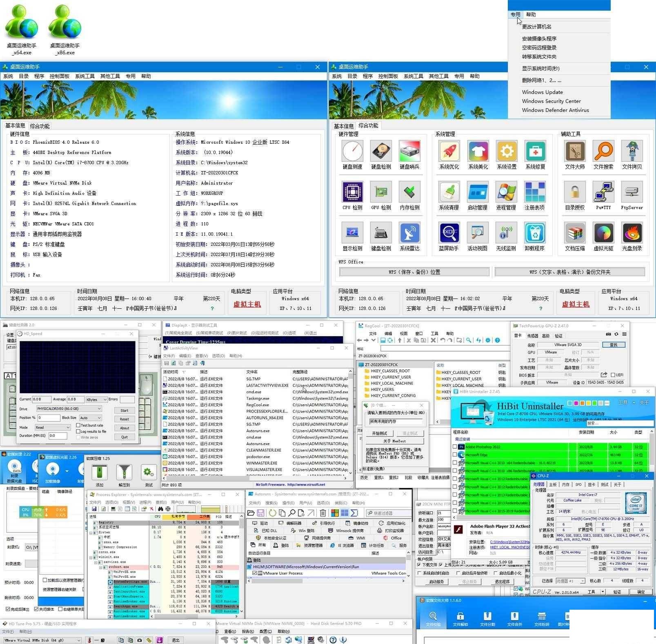Image resolution: width=656 pixels, height=644 pixels.
Task: Start the 内存检测 memory test tool
Action: (409, 192)
